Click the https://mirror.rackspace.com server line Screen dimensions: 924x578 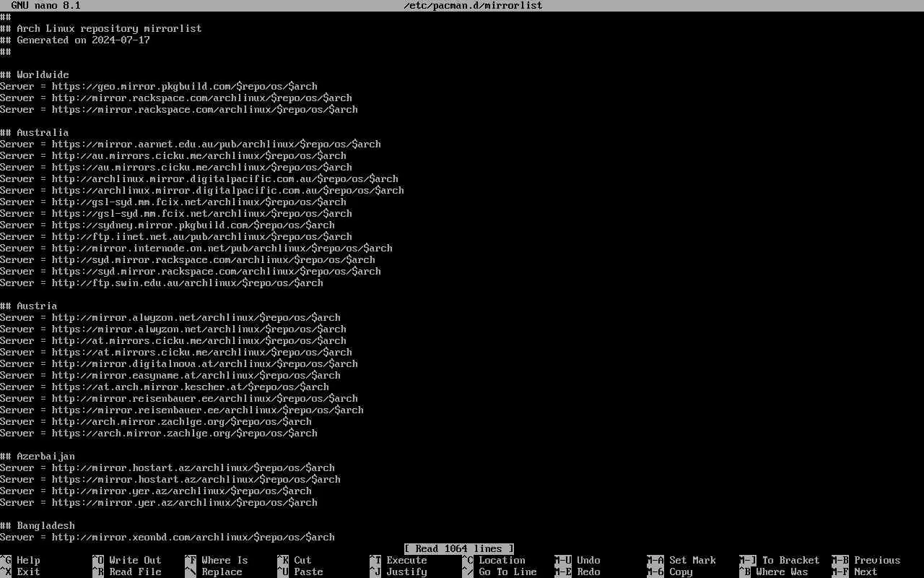(x=179, y=109)
